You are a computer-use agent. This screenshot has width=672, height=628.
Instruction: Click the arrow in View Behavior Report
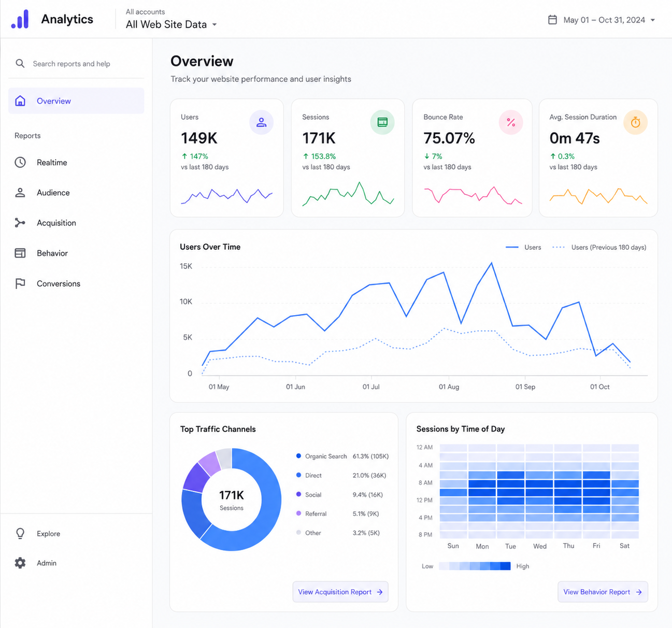pyautogui.click(x=639, y=592)
